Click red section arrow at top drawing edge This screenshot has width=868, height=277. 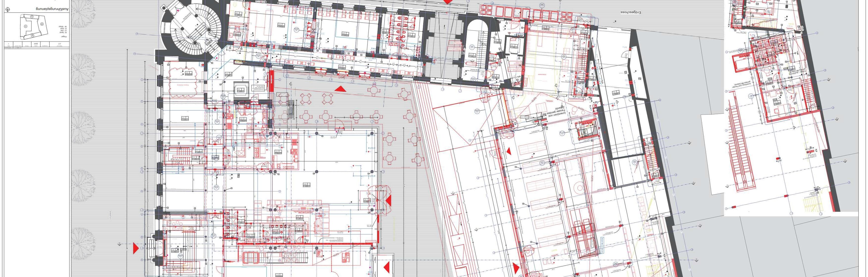447,1
